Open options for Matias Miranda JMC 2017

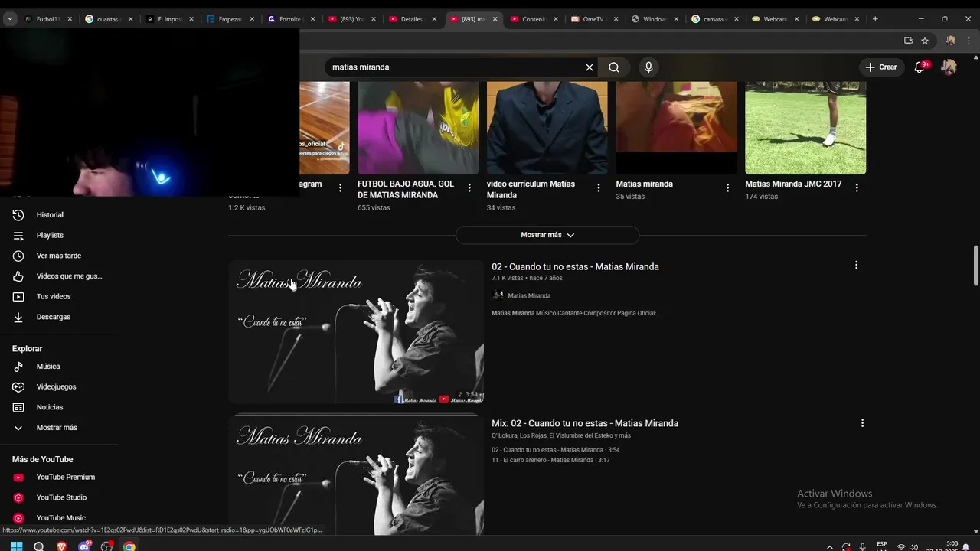(857, 187)
